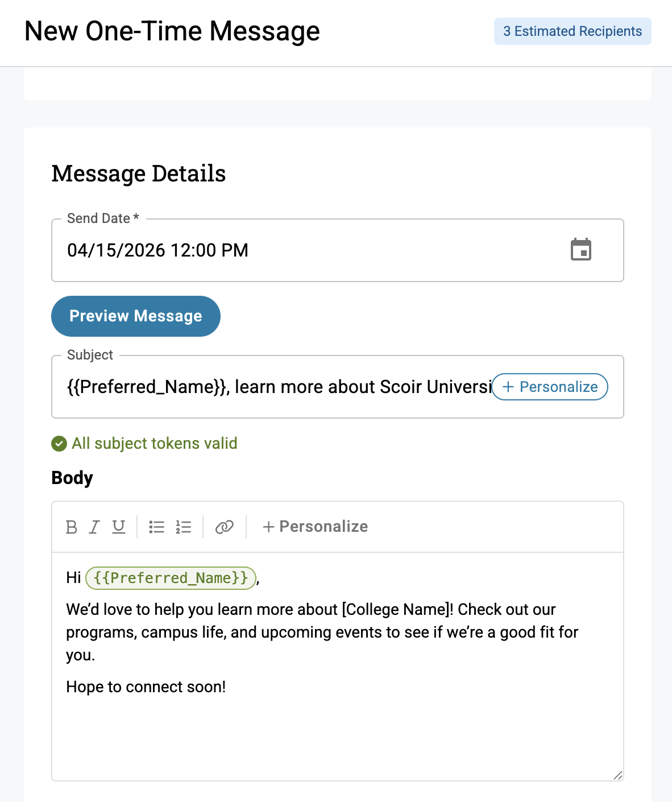The height and width of the screenshot is (802, 672).
Task: Click the [College Name] placeholder text
Action: 397,610
